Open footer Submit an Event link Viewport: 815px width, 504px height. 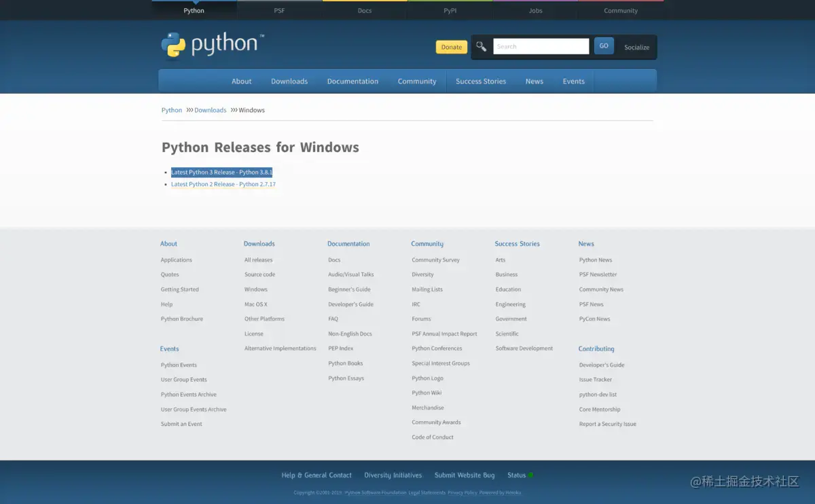181,424
